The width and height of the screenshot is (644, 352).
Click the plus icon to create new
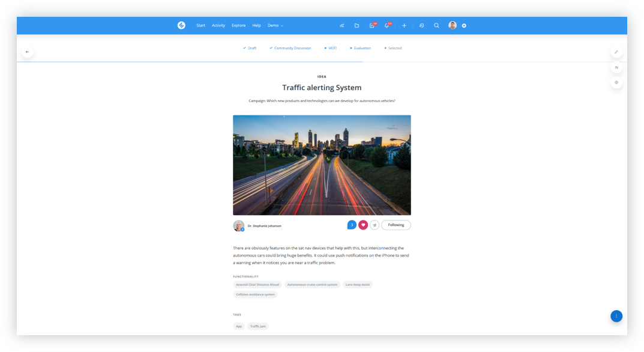click(404, 26)
